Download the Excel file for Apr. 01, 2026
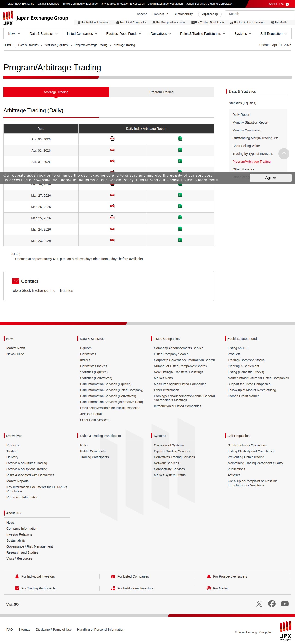295x644 pixels. [x=180, y=161]
